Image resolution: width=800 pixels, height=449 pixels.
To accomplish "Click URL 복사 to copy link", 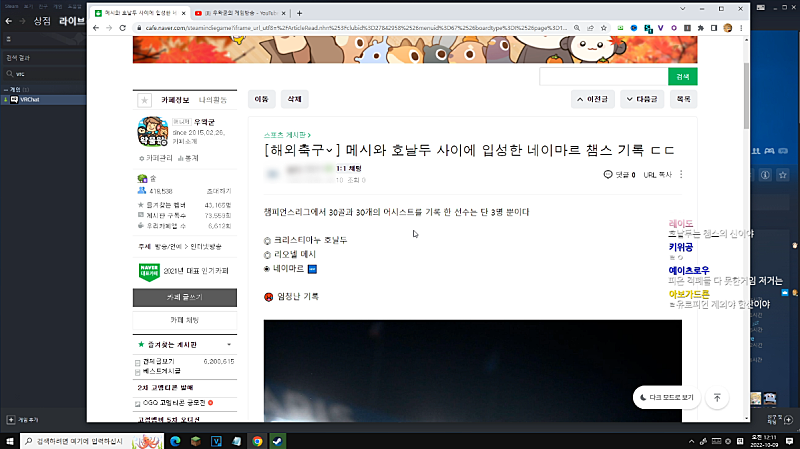I will coord(658,174).
